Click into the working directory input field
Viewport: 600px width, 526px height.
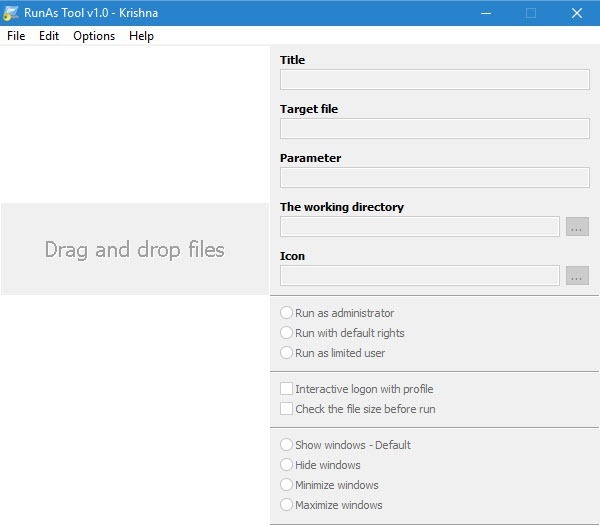[x=420, y=226]
